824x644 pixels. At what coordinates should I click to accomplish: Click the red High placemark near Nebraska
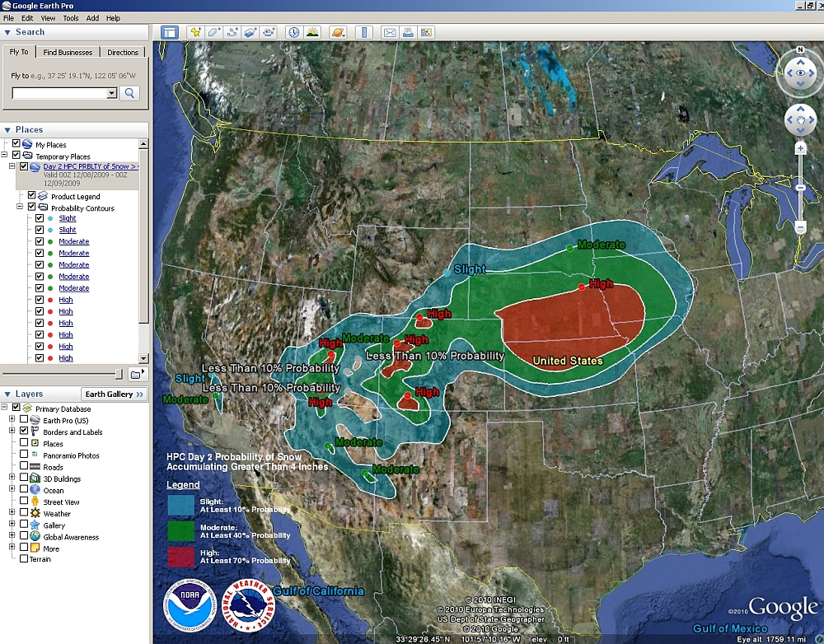click(x=581, y=287)
